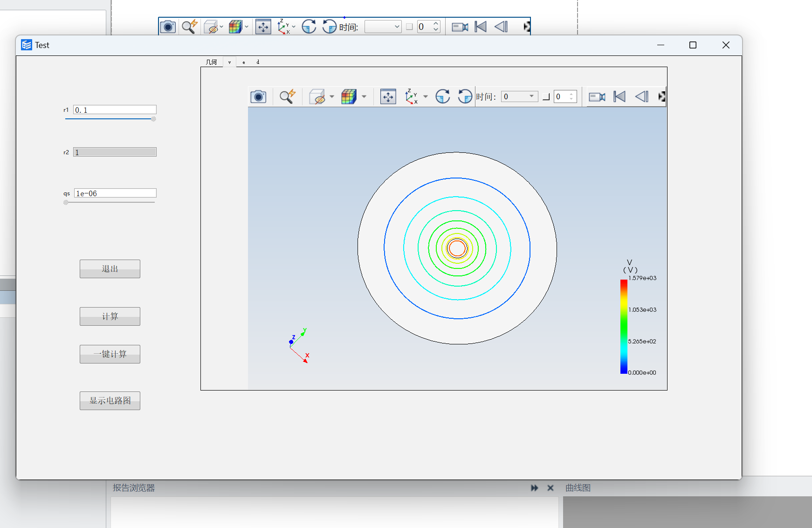
Task: Click the double-arrow icon in 报告浏览器 panel
Action: 534,488
